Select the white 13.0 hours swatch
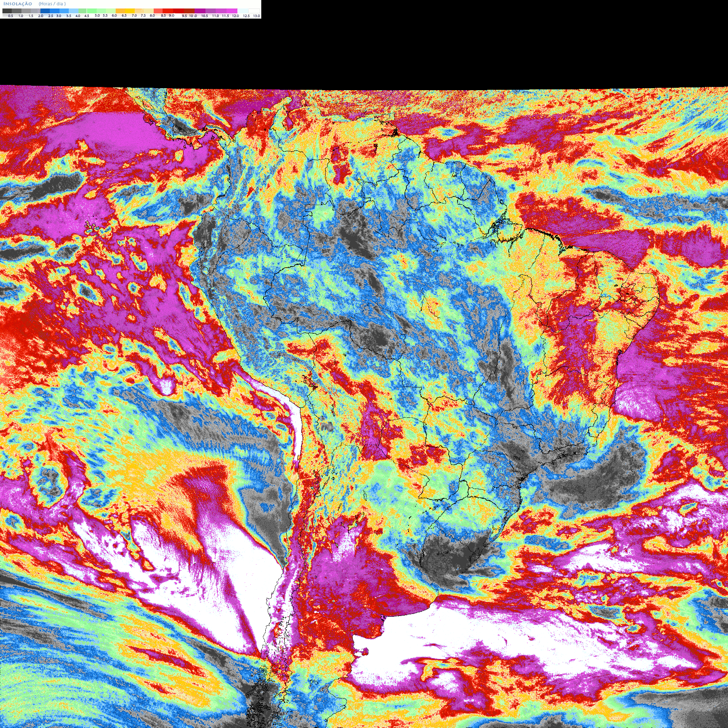 tap(254, 11)
